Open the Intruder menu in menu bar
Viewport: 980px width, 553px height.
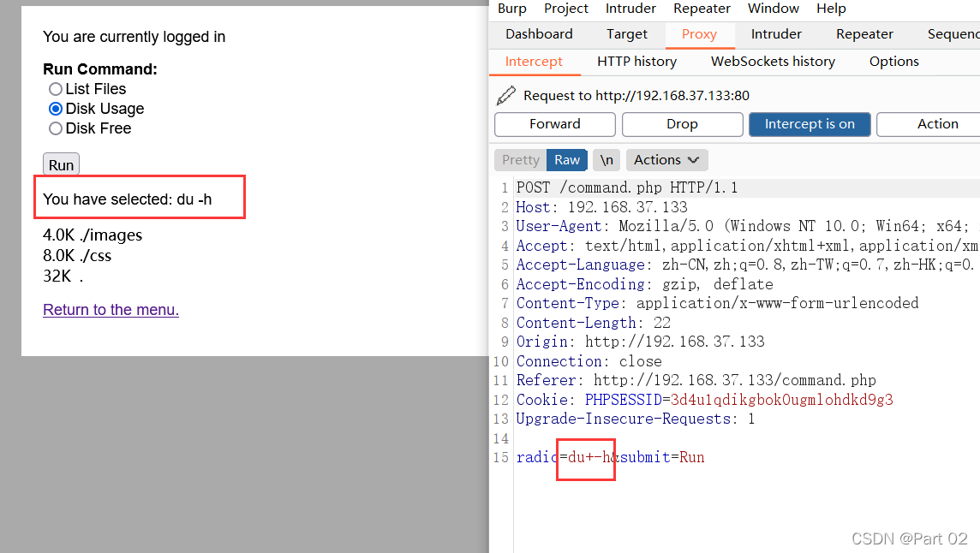[x=630, y=8]
